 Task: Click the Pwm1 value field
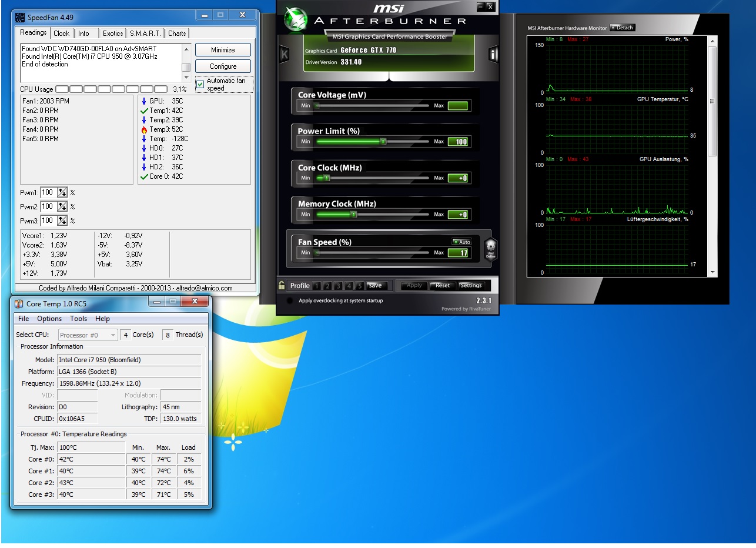tap(48, 192)
